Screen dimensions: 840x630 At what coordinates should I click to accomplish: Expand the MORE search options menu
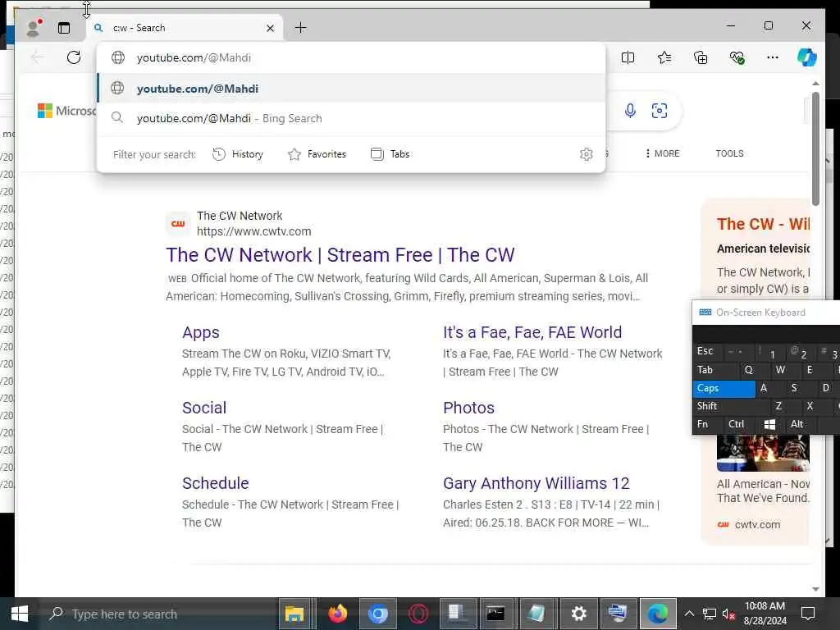coord(663,153)
